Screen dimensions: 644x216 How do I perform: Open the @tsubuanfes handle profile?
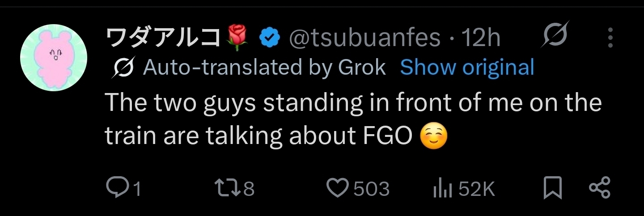tap(365, 38)
